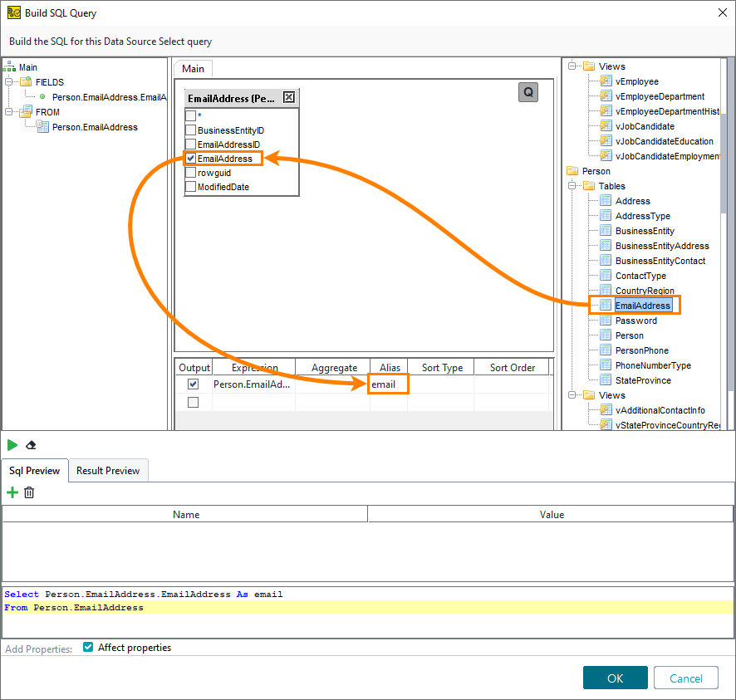Open search via the Q magnifier button

click(528, 92)
